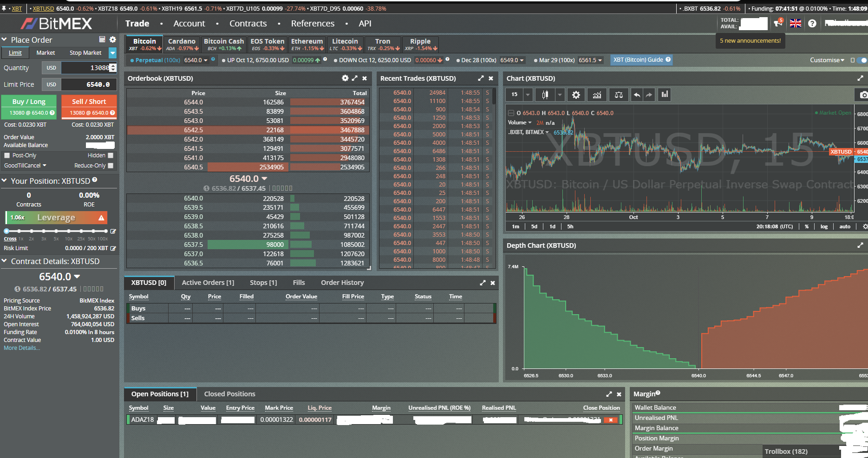Viewport: 868px width, 458px height.
Task: Select the Market order type
Action: 46,53
